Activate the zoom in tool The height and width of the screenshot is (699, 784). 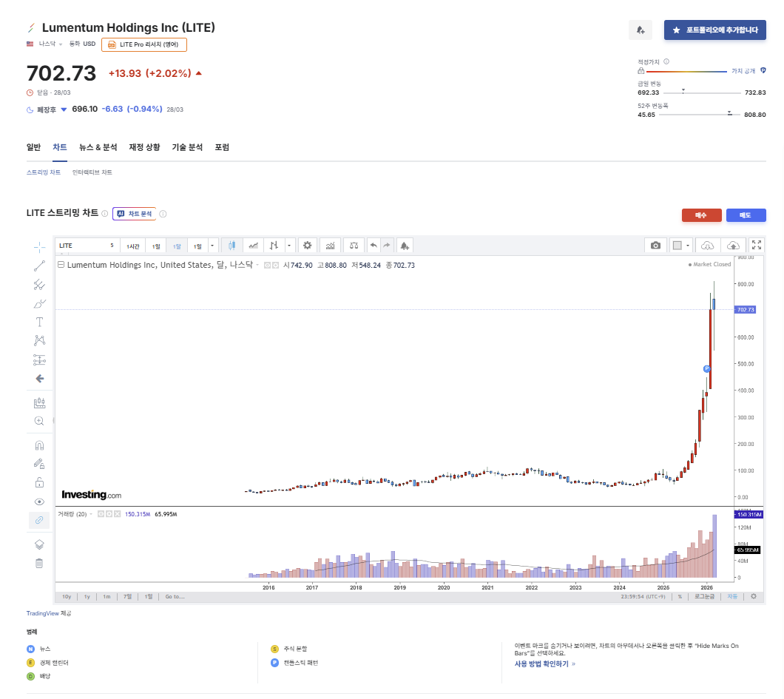click(39, 421)
